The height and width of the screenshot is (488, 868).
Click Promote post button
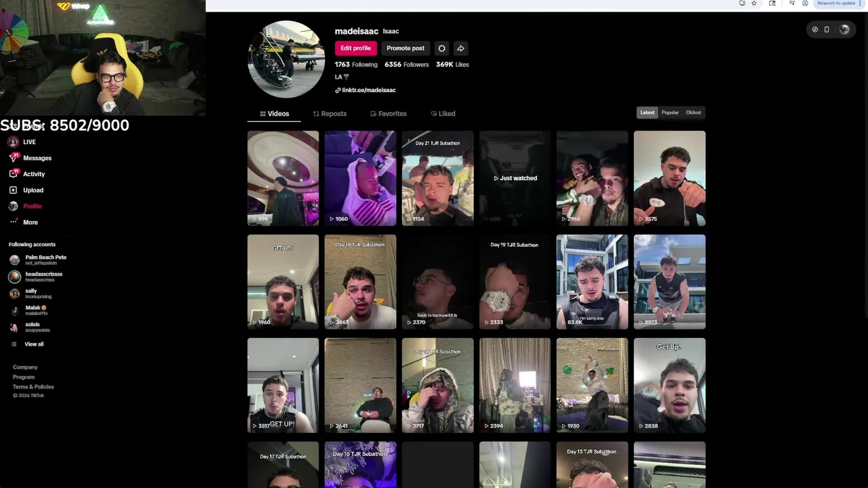(x=406, y=48)
